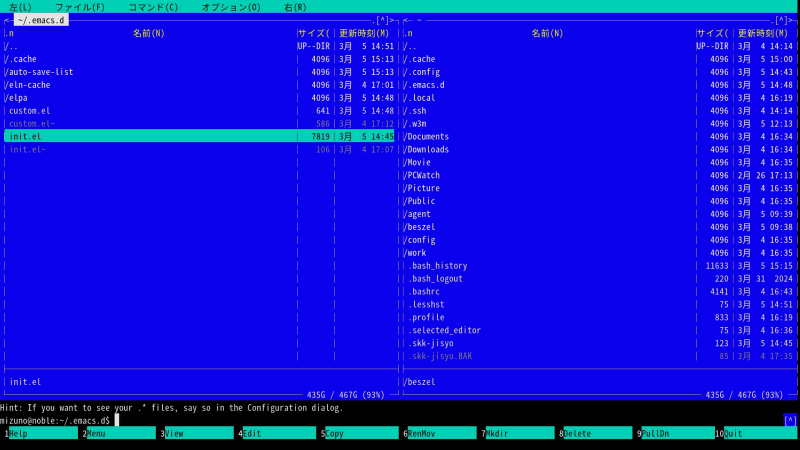This screenshot has height=450, width=800.
Task: Go to previous directory in left panel history
Action: pos(7,20)
